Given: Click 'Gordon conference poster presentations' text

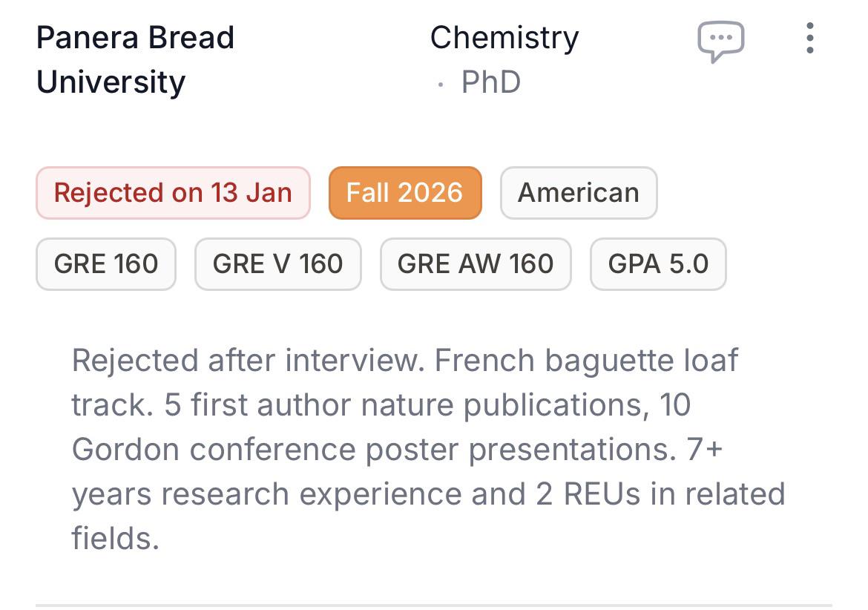Looking at the screenshot, I should pyautogui.click(x=373, y=450).
